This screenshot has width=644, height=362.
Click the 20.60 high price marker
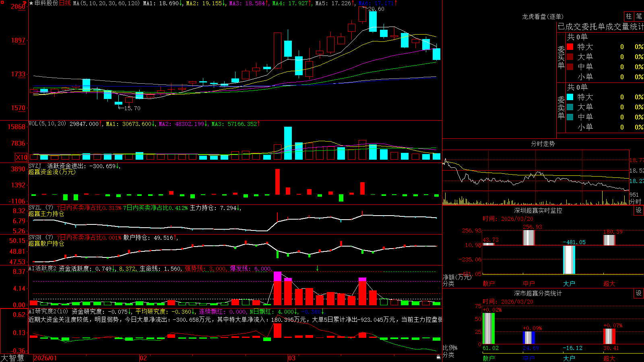(x=376, y=9)
